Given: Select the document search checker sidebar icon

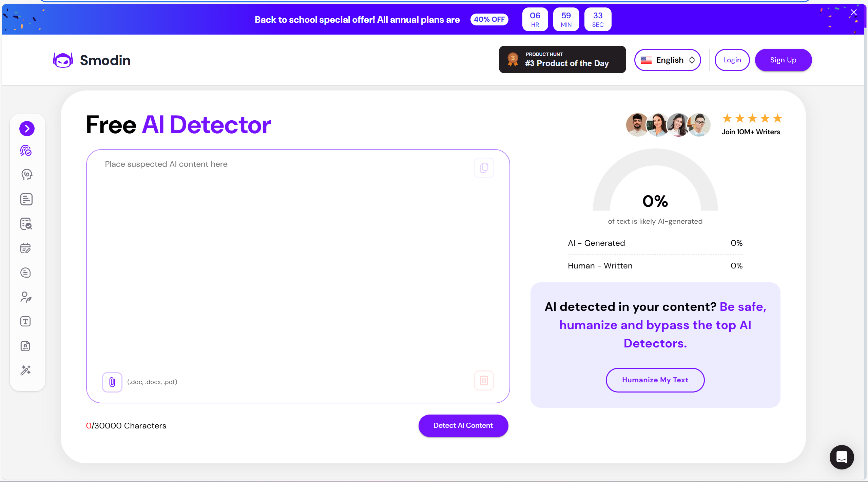Looking at the screenshot, I should click(x=26, y=224).
